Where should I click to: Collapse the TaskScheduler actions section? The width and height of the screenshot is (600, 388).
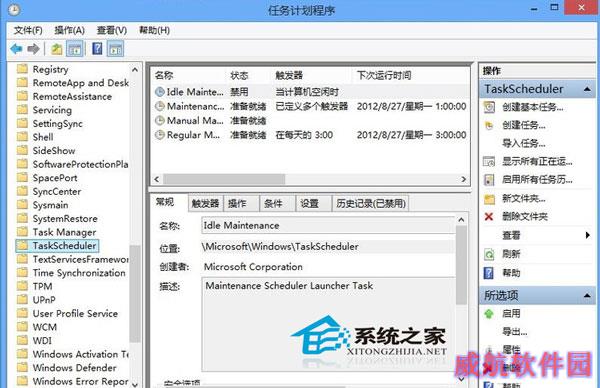coord(587,89)
